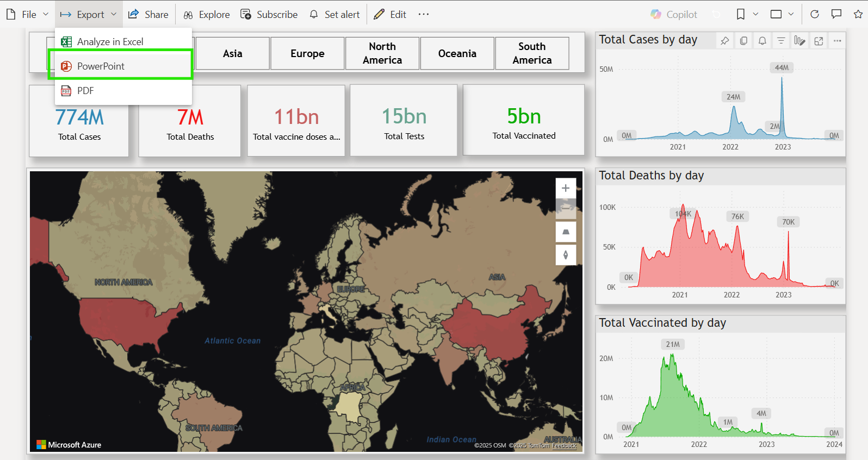Screen dimensions: 868x460
Task: Pin the Total Cases by day visual
Action: 724,41
